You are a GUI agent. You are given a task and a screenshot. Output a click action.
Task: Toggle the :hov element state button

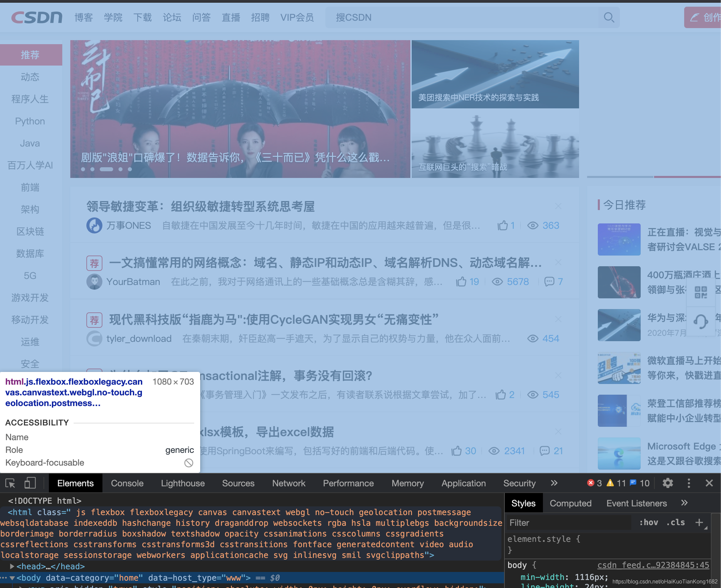tap(648, 523)
